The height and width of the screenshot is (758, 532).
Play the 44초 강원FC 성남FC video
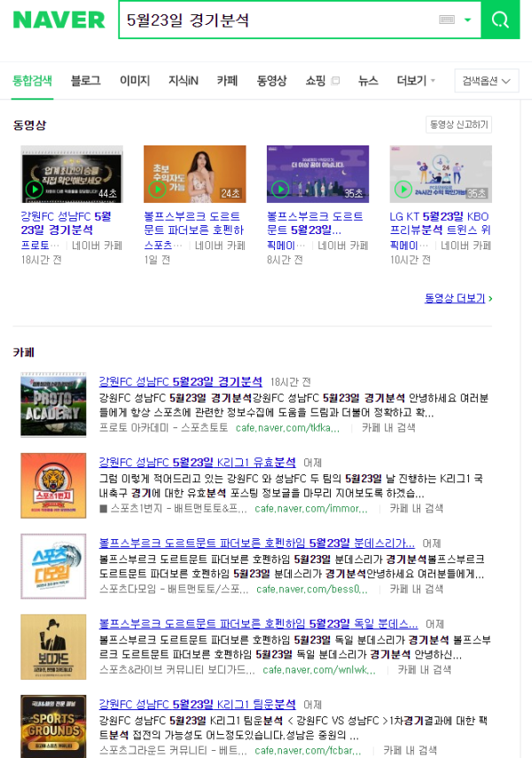[72, 174]
